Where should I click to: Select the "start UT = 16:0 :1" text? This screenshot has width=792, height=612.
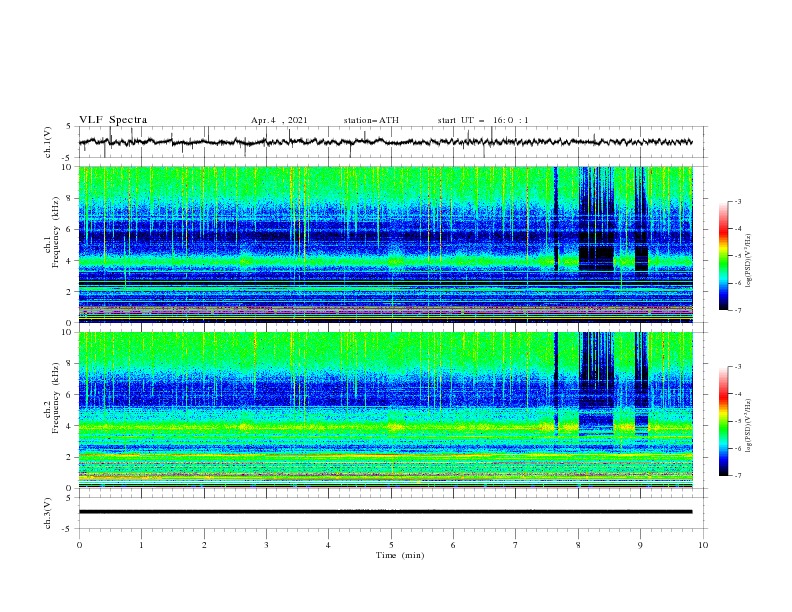tap(483, 120)
